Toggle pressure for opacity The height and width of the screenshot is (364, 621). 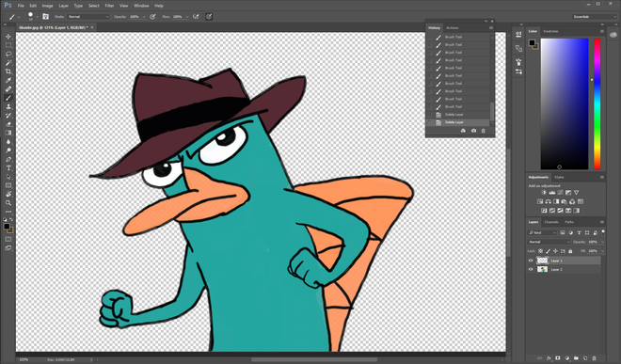click(152, 17)
